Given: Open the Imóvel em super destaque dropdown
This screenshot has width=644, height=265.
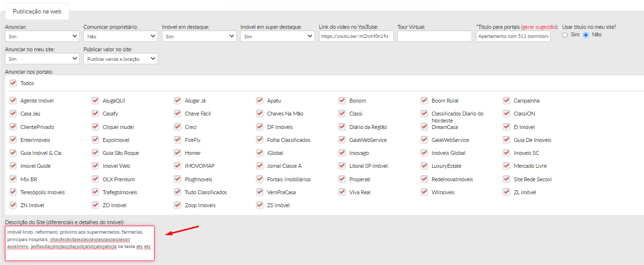Looking at the screenshot, I should (278, 36).
